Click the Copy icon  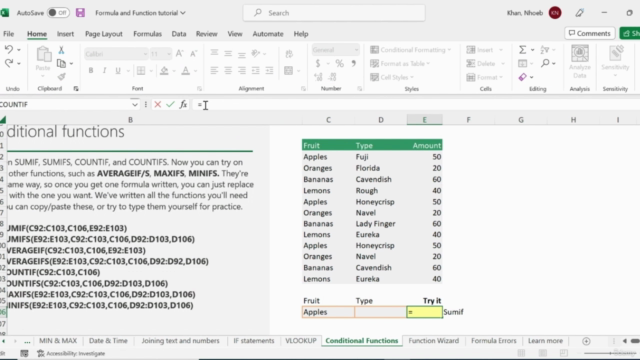click(x=61, y=64)
